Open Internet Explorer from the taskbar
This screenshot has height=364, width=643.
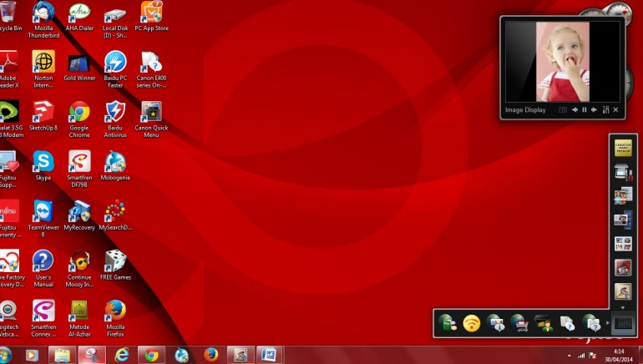tap(122, 355)
